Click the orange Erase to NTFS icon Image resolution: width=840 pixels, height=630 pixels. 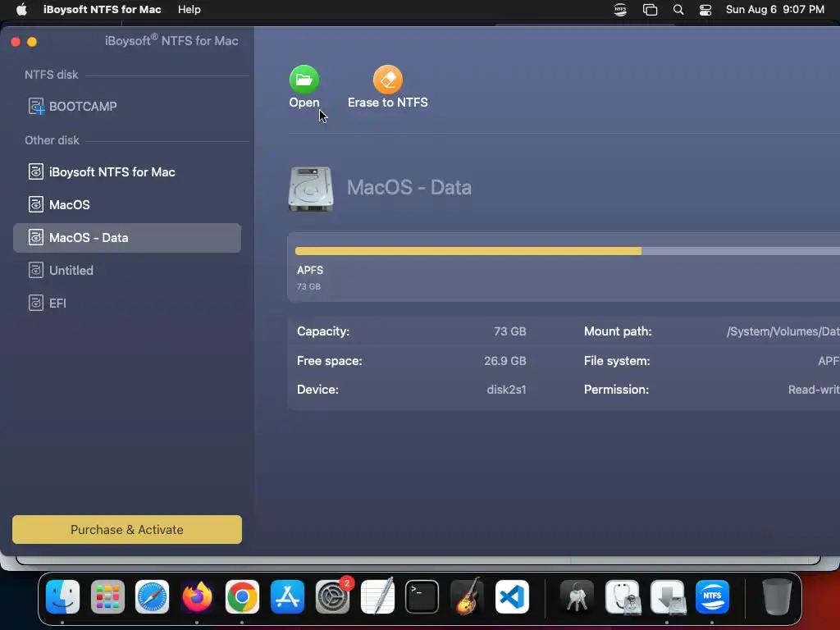pos(388,80)
